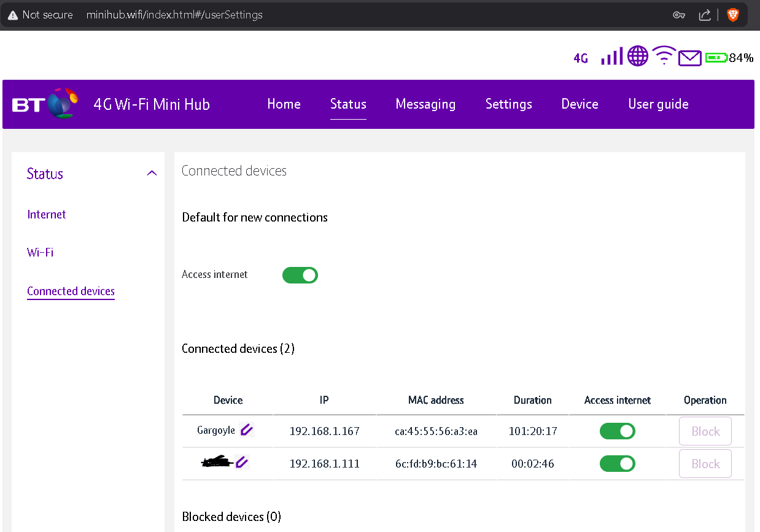
Task: Click the Wi-Fi status icon
Action: tap(664, 55)
